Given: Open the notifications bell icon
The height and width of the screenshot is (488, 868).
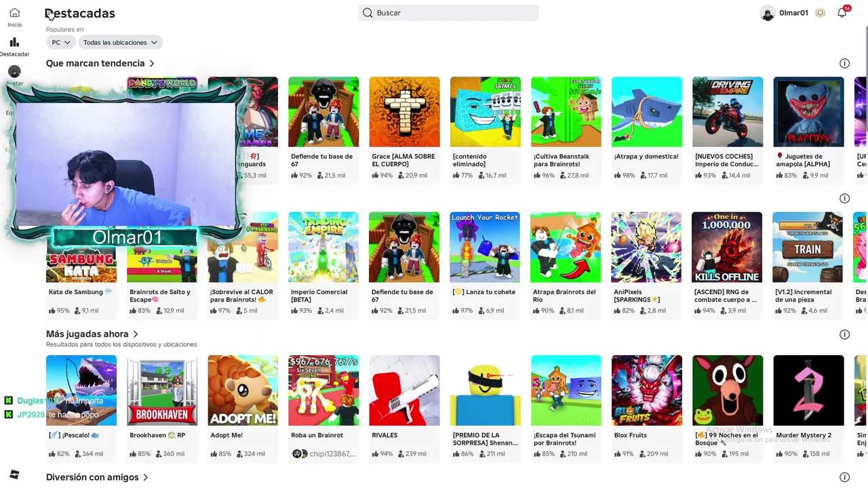Looking at the screenshot, I should coord(842,13).
